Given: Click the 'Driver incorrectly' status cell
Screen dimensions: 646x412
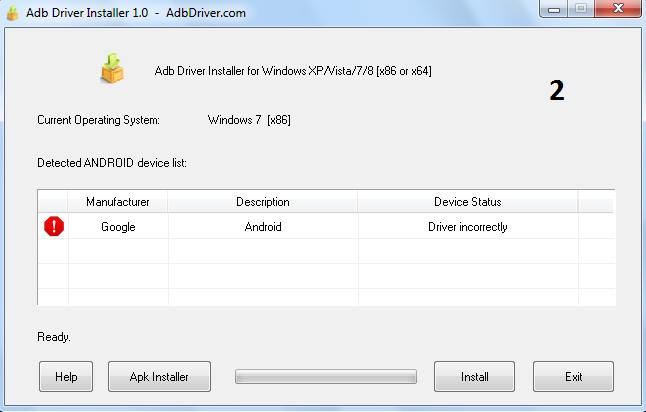Looking at the screenshot, I should [468, 227].
